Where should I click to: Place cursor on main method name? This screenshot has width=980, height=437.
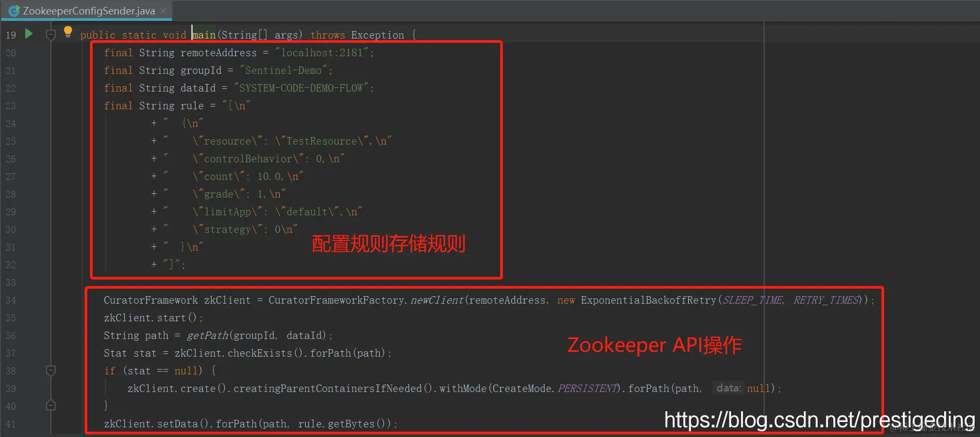click(204, 35)
